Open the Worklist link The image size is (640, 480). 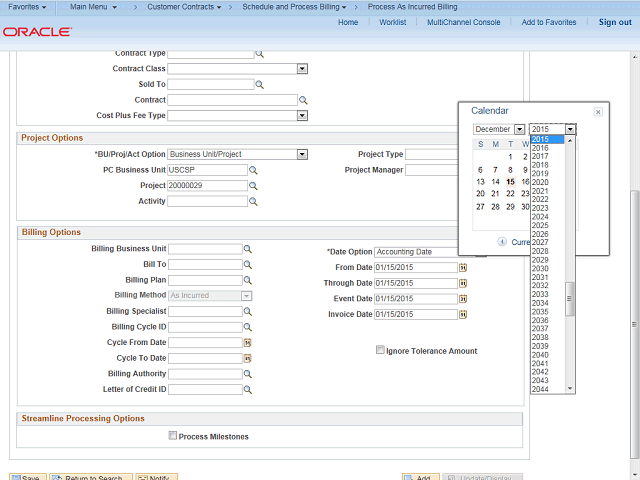point(392,22)
